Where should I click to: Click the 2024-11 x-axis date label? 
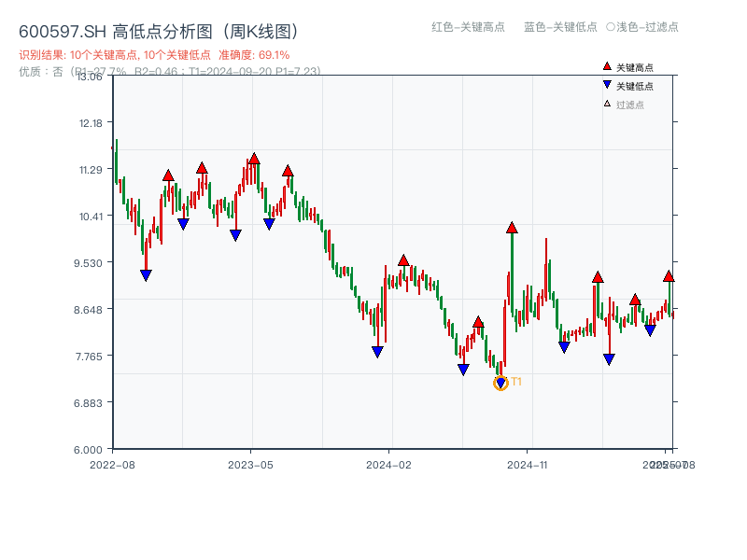pyautogui.click(x=528, y=465)
